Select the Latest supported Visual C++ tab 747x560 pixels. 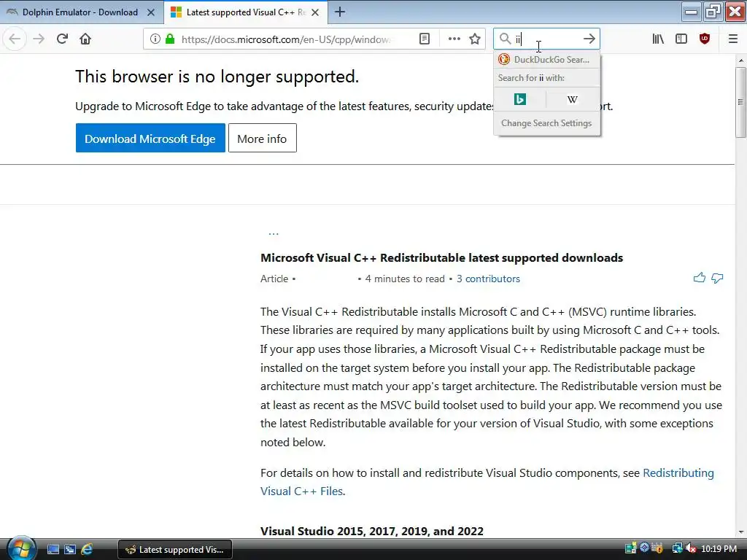[246, 12]
